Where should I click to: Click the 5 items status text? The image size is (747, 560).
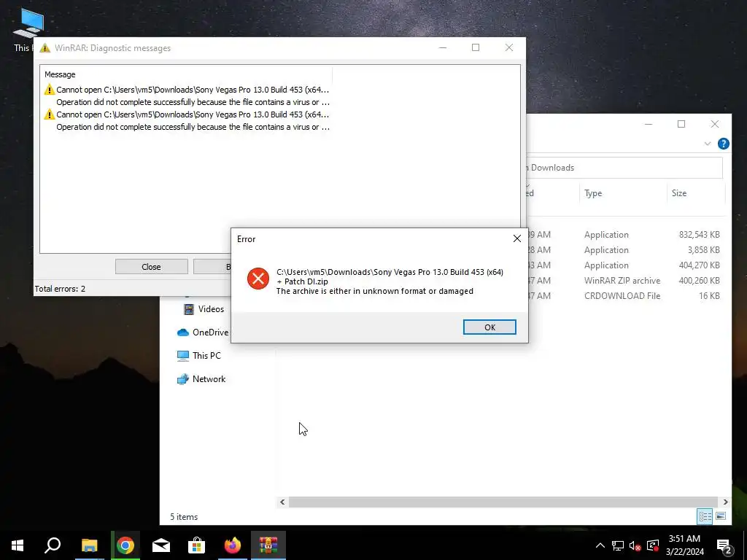[x=184, y=517]
